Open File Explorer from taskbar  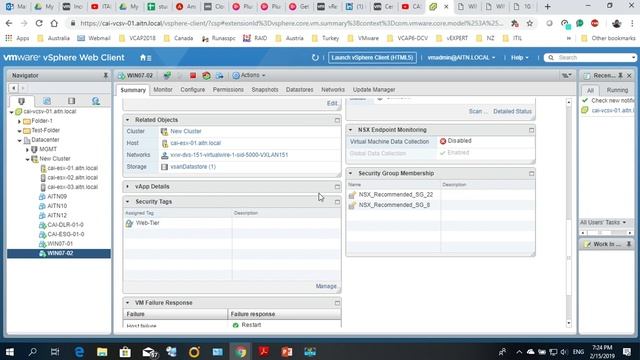tap(102, 352)
